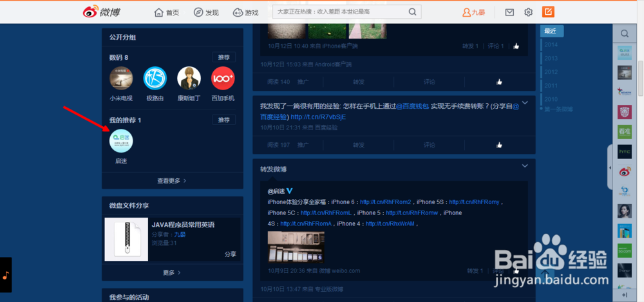Jump to 2013 in timeline
644x302 pixels.
pyautogui.click(x=551, y=59)
